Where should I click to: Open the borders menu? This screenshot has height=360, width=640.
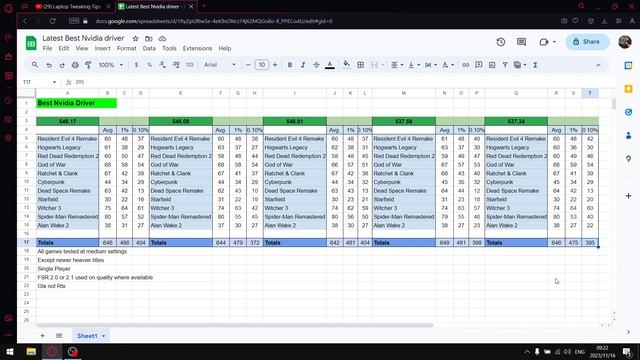tap(360, 65)
